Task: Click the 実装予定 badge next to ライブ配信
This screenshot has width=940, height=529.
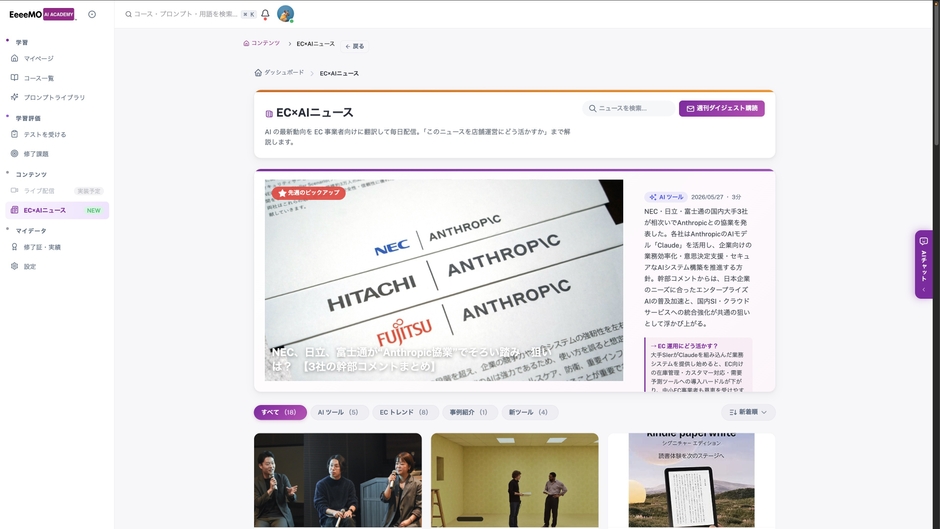Action: [89, 191]
